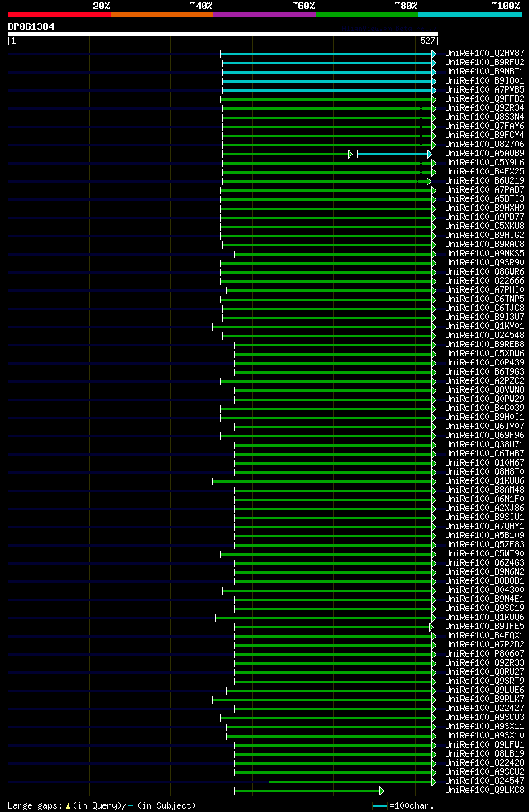The width and height of the screenshot is (529, 812).
Task: Select label UniRef100_Q10H67
Action: pos(484,462)
